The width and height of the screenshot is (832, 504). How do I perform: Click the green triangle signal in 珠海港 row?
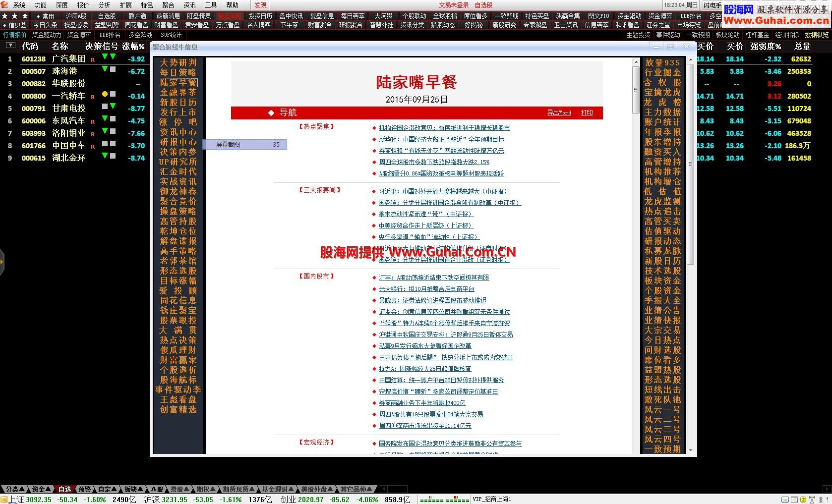tap(105, 69)
